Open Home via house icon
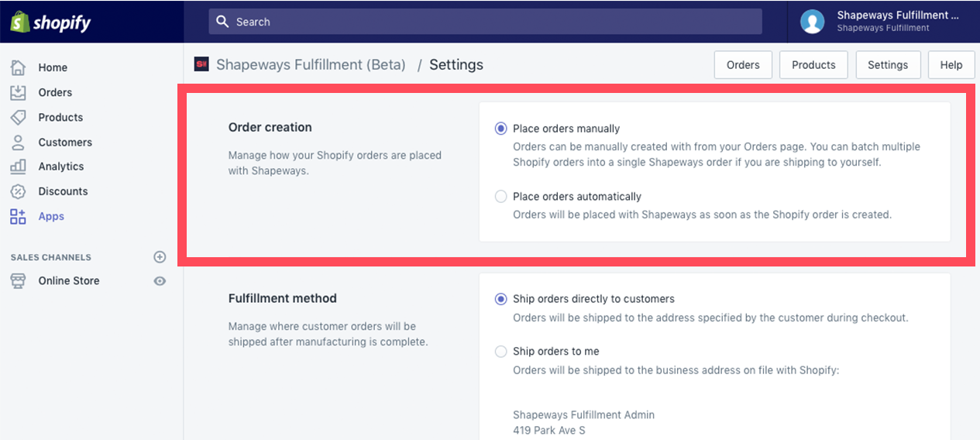This screenshot has width=980, height=440. pyautogui.click(x=18, y=67)
